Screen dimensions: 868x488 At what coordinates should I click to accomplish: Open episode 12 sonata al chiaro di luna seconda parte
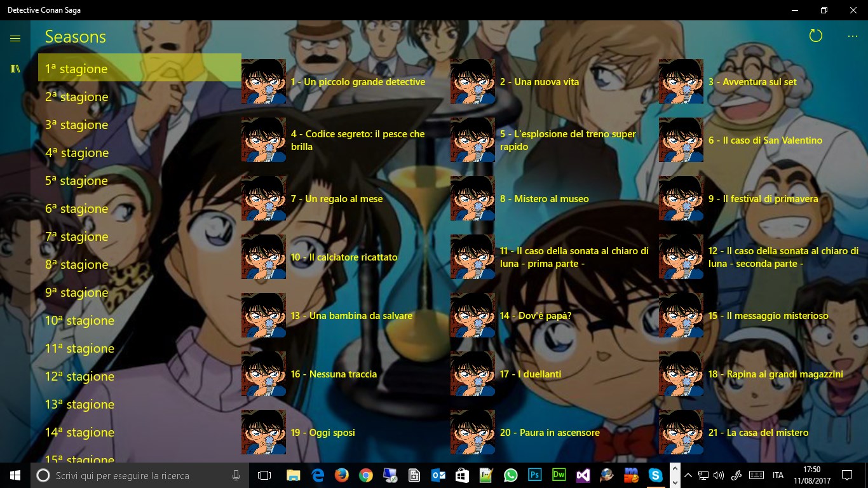(761, 257)
